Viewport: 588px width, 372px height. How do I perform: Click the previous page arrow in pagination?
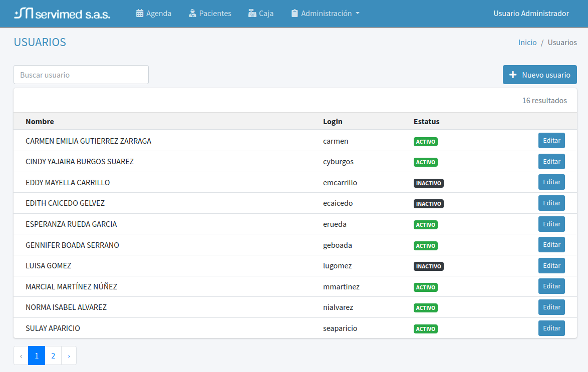(21, 355)
